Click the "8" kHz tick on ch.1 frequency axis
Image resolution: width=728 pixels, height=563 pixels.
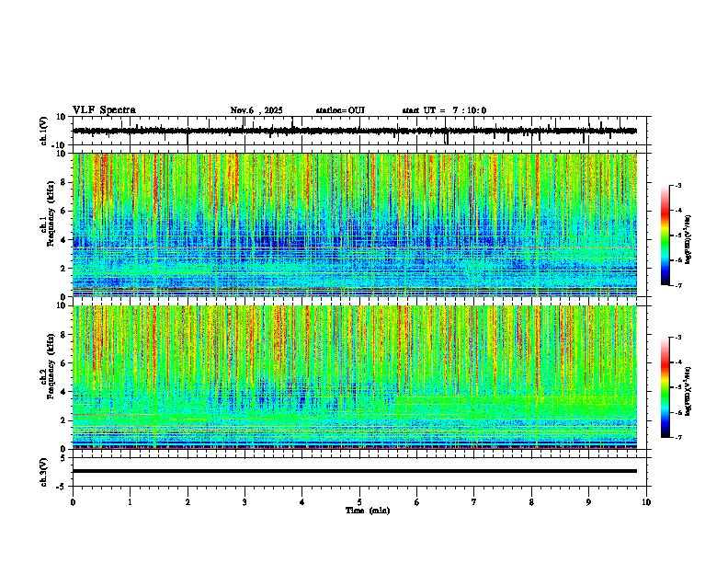64,182
